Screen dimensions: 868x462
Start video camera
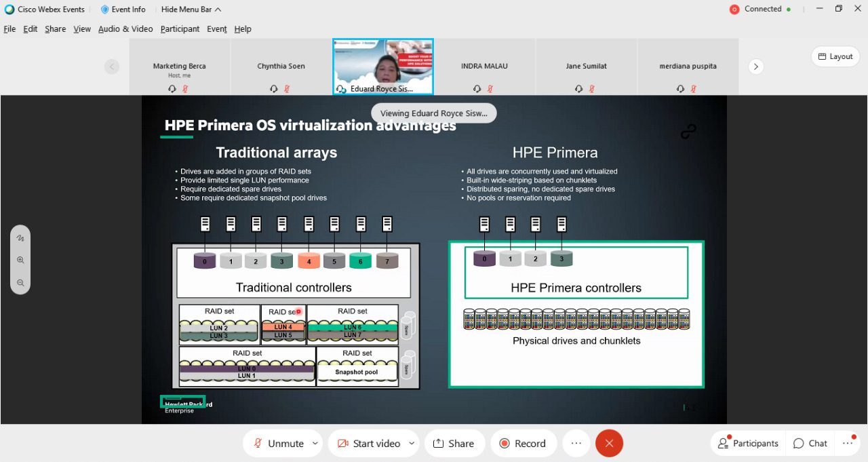368,443
